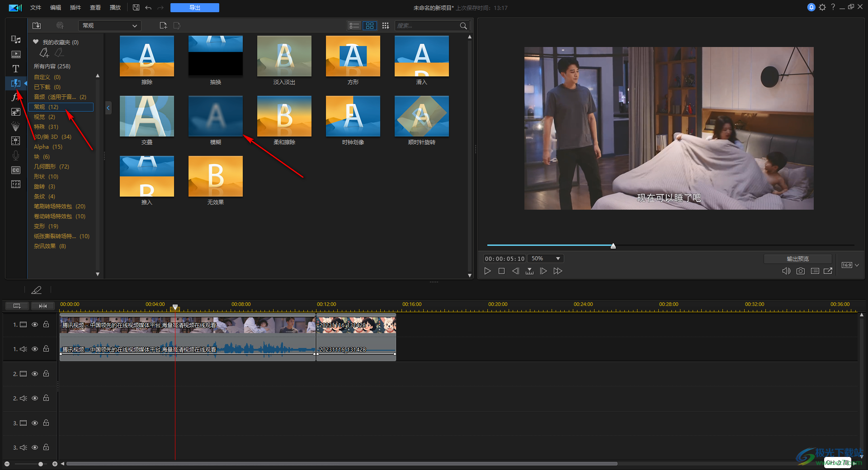Toggle visibility eye of video track 3
Image resolution: width=868 pixels, height=470 pixels.
[35, 423]
